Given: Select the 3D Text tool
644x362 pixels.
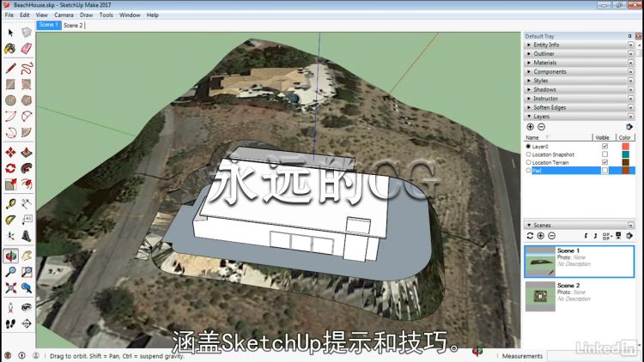Looking at the screenshot, I should click(x=27, y=236).
